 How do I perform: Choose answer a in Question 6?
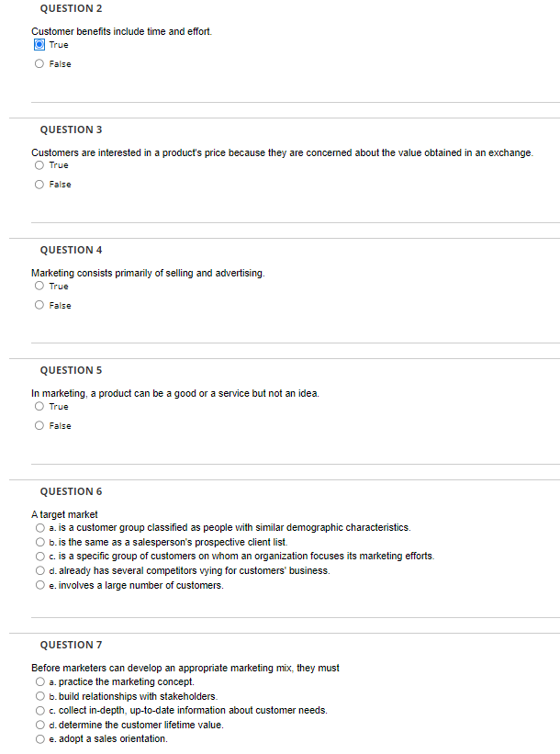(39, 527)
